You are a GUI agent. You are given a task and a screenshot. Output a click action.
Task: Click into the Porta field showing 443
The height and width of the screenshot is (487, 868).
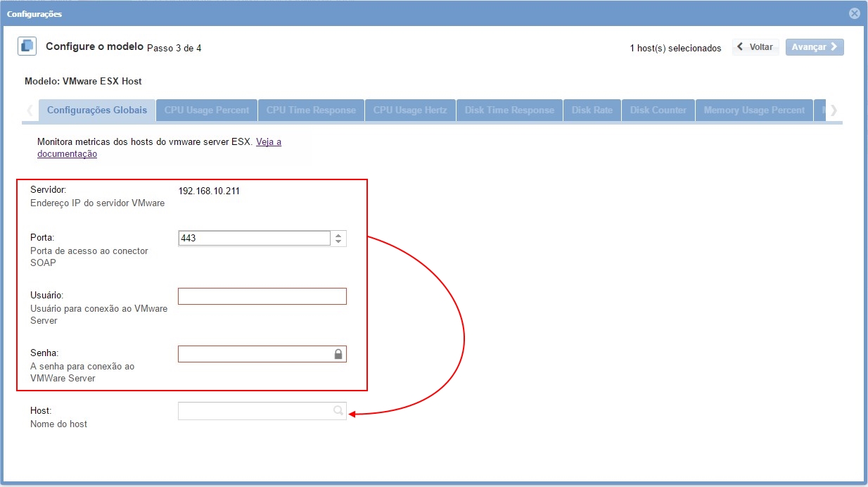click(253, 239)
